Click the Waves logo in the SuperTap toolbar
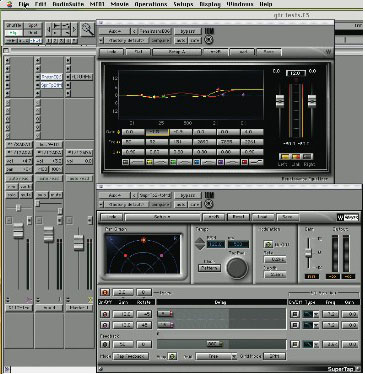Screen dimensions: 365x374 348,218
